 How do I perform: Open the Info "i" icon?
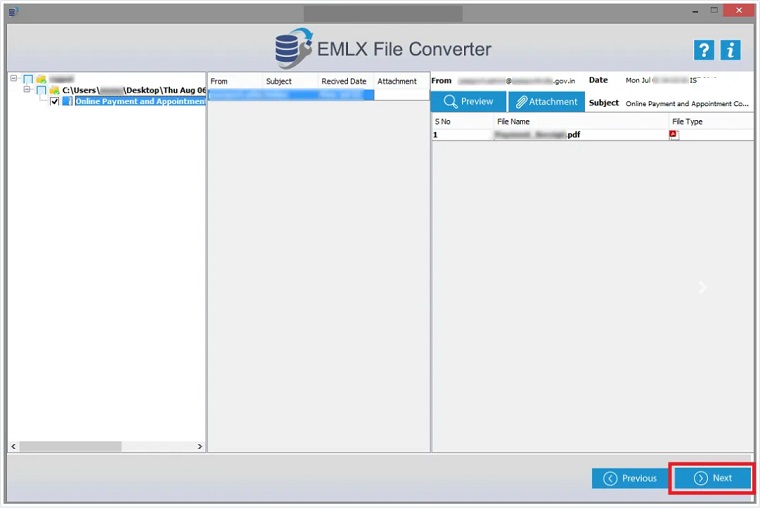coord(730,50)
